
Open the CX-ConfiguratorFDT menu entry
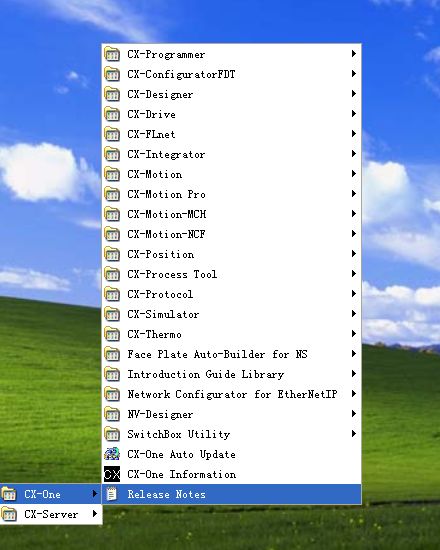(232, 74)
